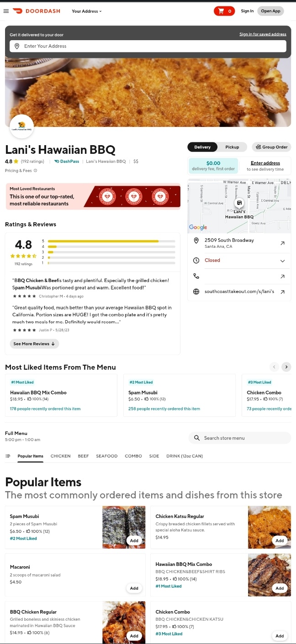
Task: Click the Pricing & Fees info icon
Action: pos(35,171)
